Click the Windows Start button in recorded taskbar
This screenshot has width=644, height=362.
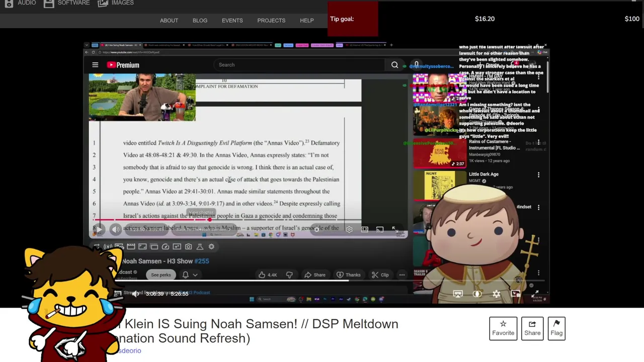(252, 300)
